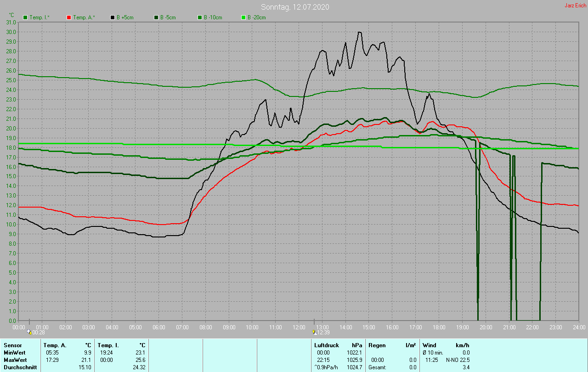Click the bright green B -20cm legend square
Screen dimensions: 588x372
(243, 17)
